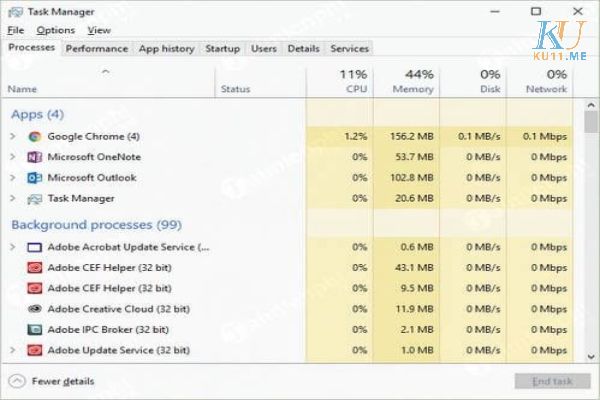Click the 2.1 MB memory value
The image size is (600, 400).
pyautogui.click(x=417, y=330)
